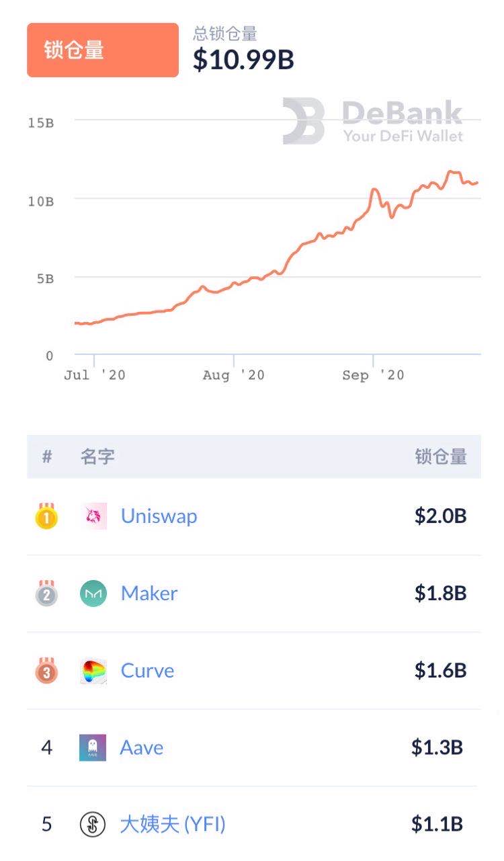Click the Curve rainbow logo icon
Screen dimensions: 504x861
[93, 671]
